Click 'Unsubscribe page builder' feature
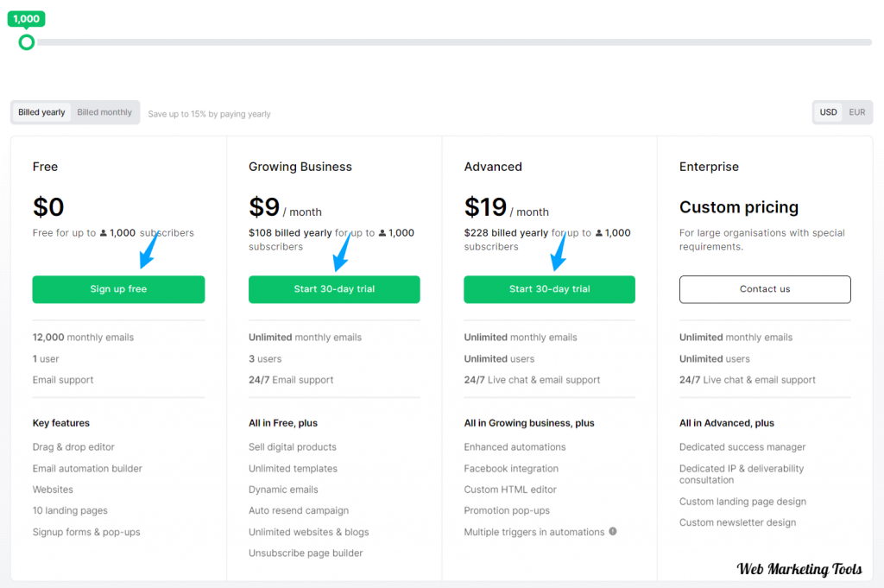Viewport: 884px width, 588px height. [x=306, y=553]
